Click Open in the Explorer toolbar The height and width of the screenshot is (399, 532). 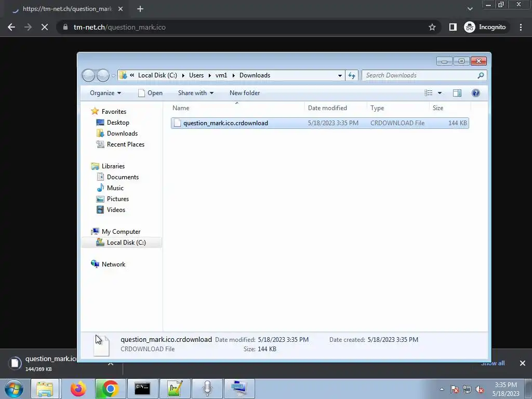[x=150, y=93]
